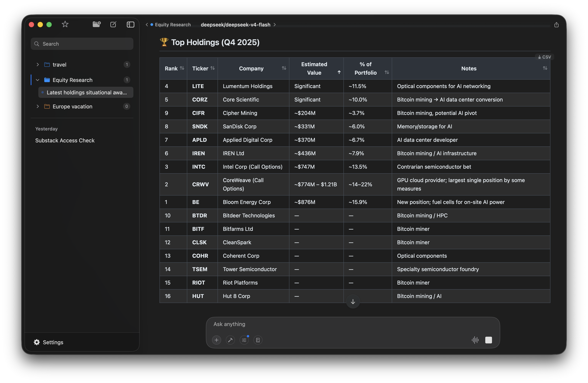588x383 pixels.
Task: Click the ~15.9% portfolio cell
Action: tap(368, 202)
